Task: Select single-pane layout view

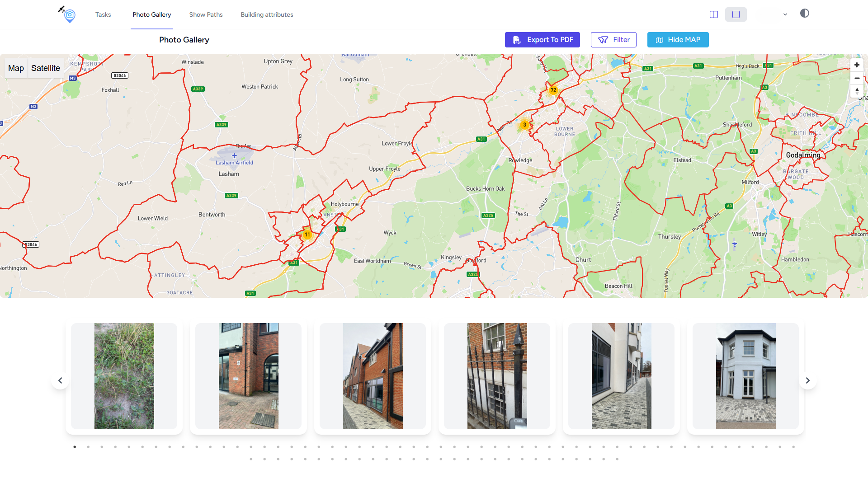Action: [x=736, y=14]
